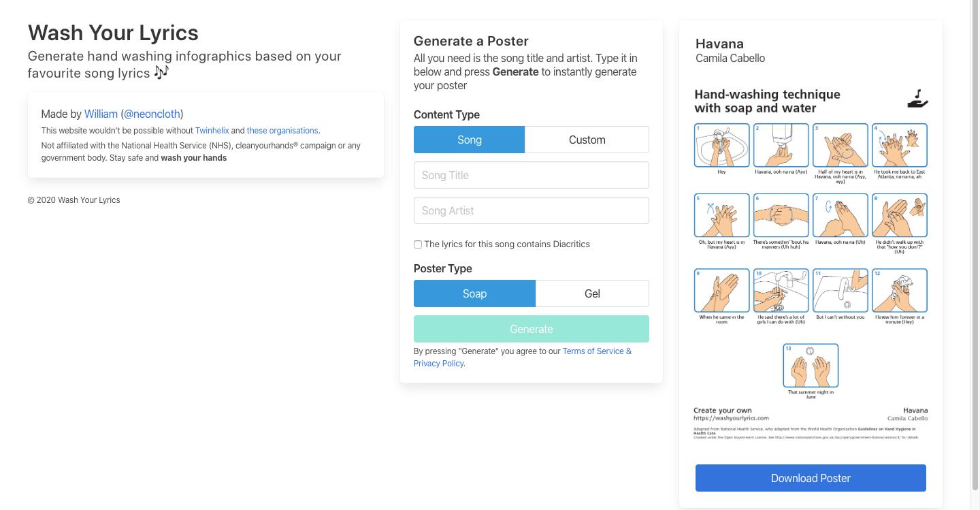The image size is (980, 510).
Task: Open William's profile link
Action: click(101, 114)
